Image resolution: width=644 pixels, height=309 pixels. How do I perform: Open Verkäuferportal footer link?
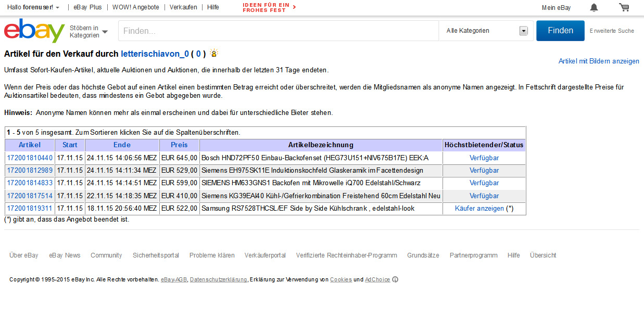click(x=265, y=255)
